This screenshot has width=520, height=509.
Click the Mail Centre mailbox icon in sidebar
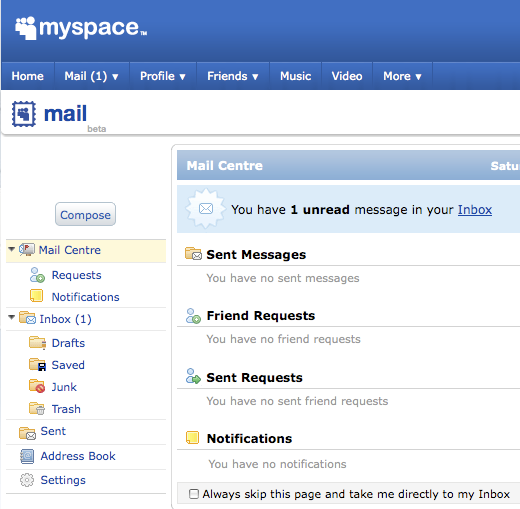tap(27, 250)
